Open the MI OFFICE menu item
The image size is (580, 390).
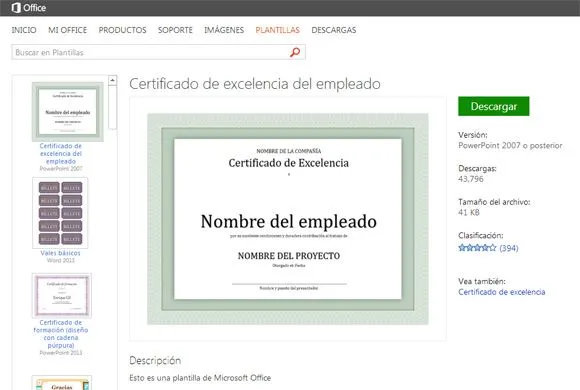click(68, 30)
